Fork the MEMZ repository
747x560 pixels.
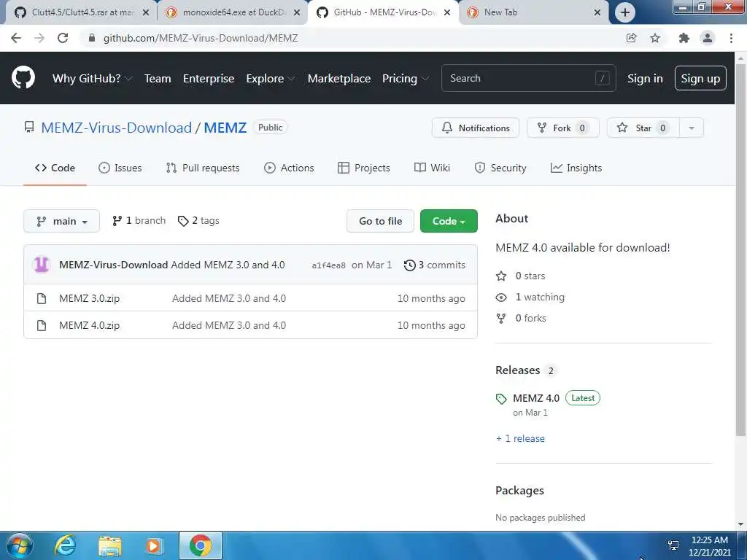point(562,128)
